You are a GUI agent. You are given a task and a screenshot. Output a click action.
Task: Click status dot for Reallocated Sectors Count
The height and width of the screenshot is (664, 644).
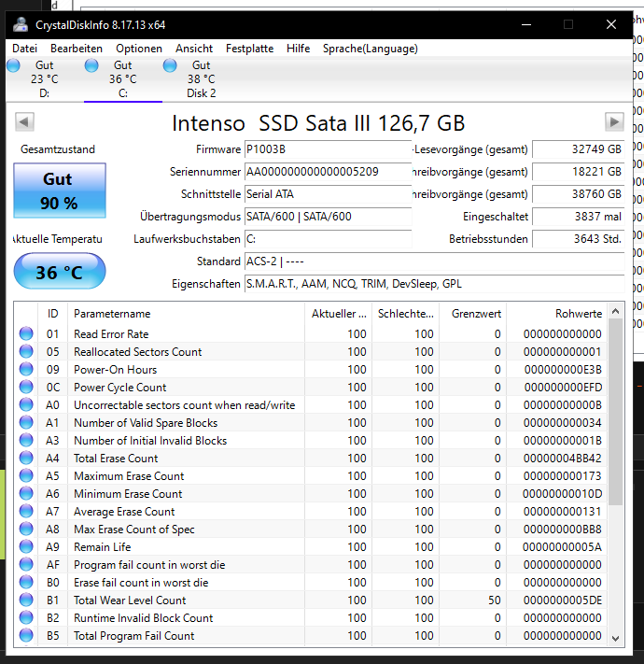pos(26,351)
